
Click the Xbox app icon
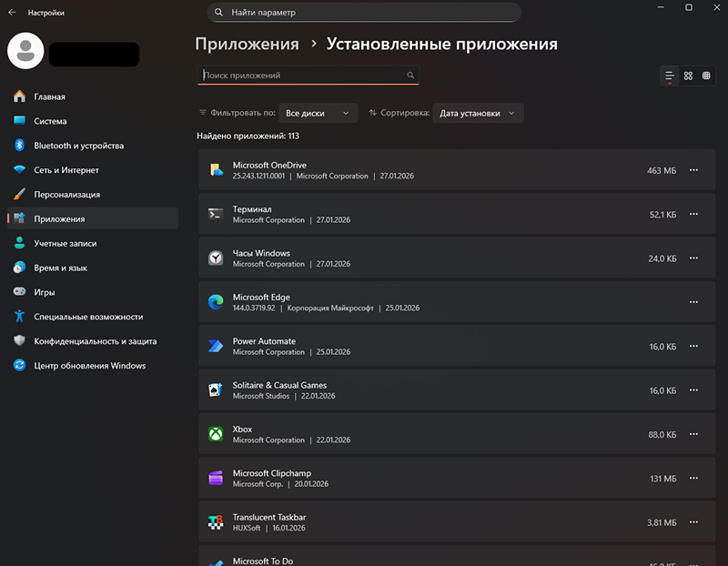(x=216, y=434)
